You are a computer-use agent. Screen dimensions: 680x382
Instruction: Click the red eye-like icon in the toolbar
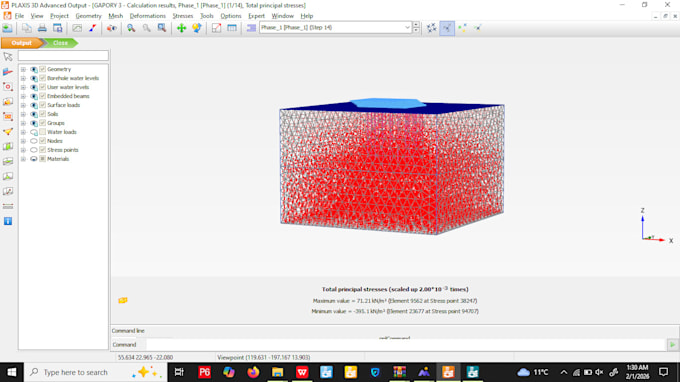(x=111, y=28)
